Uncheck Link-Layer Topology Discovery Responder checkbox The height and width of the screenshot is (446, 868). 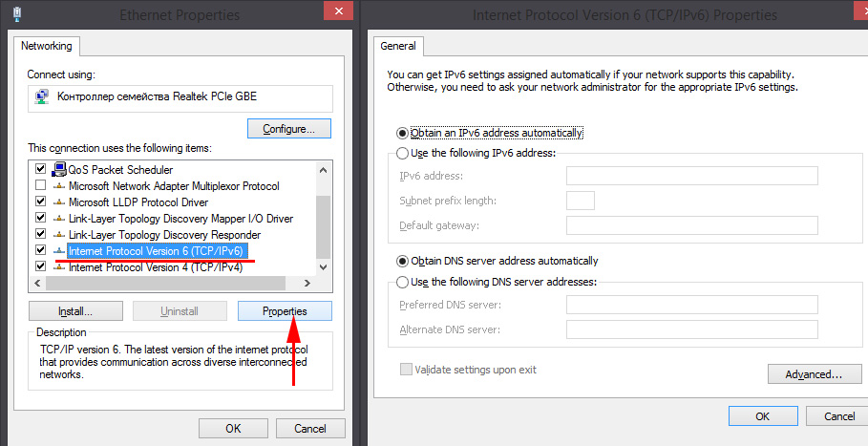[x=40, y=234]
